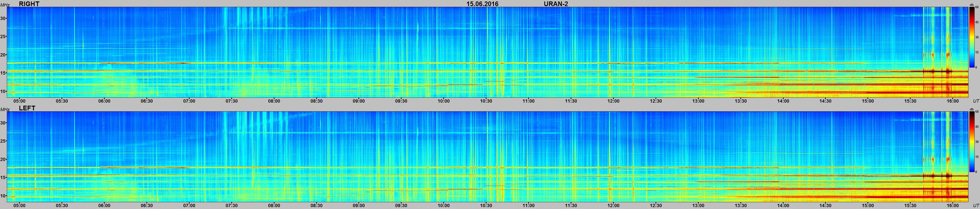The height and width of the screenshot is (209, 980).
Task: Click the 15:00 tick under the RIGHT panel
Action: coord(868,101)
